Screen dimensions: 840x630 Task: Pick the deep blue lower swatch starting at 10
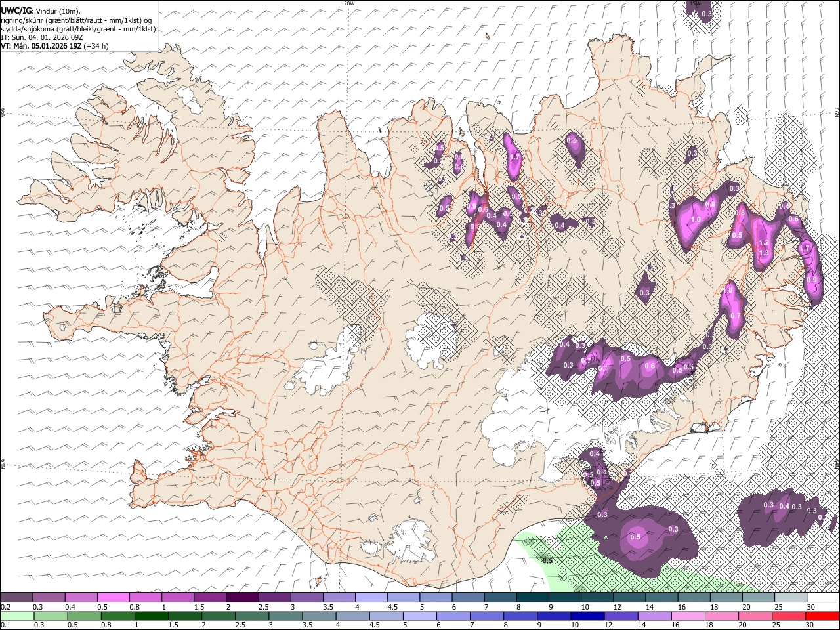(x=587, y=616)
